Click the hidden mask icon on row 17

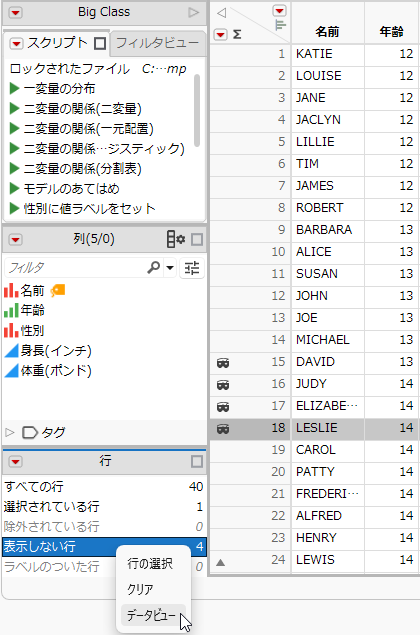point(223,406)
